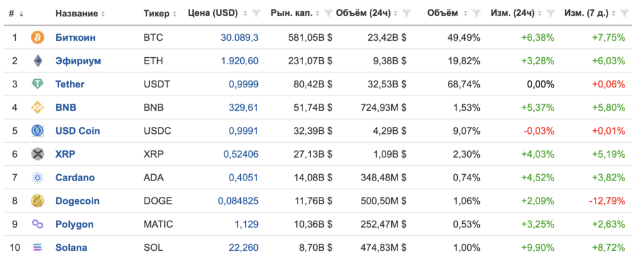Click Ethereum price 1.920,60
This screenshot has height=271, width=644.
[x=240, y=61]
